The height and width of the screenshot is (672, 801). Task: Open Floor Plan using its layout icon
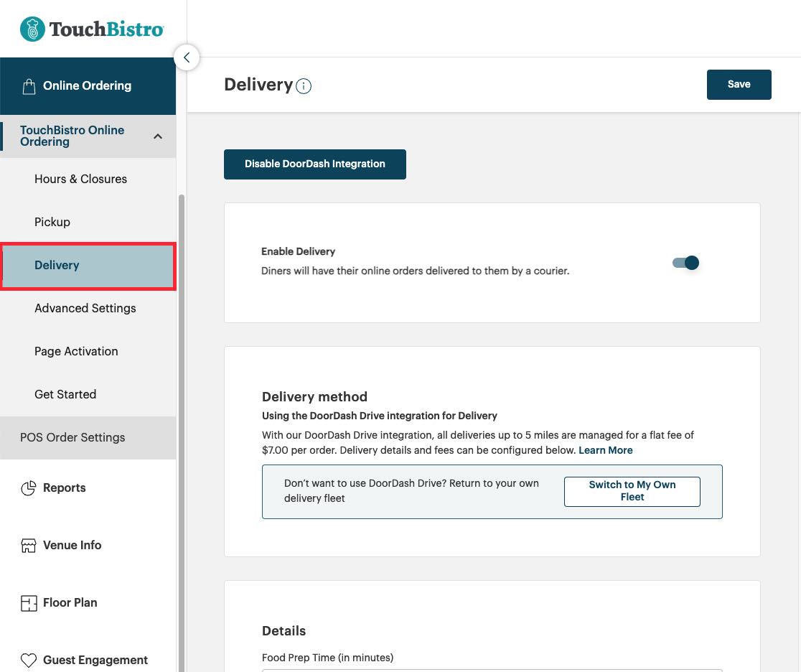pyautogui.click(x=29, y=602)
